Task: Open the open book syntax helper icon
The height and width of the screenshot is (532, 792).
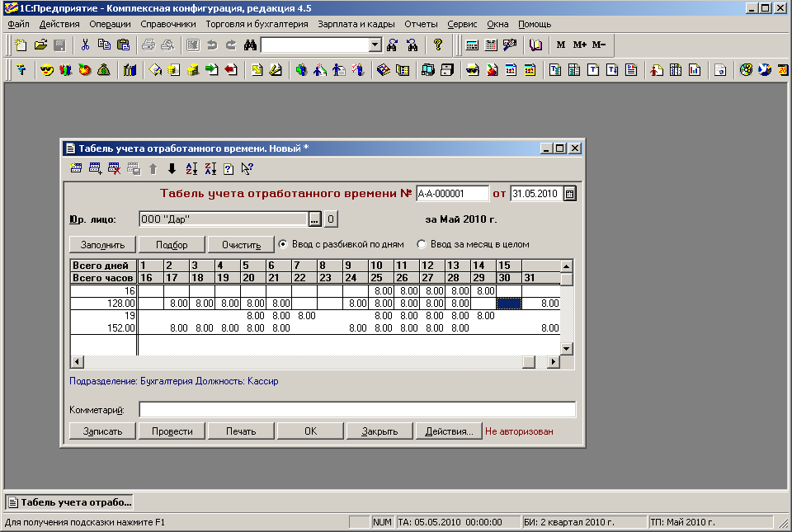Action: [x=535, y=45]
